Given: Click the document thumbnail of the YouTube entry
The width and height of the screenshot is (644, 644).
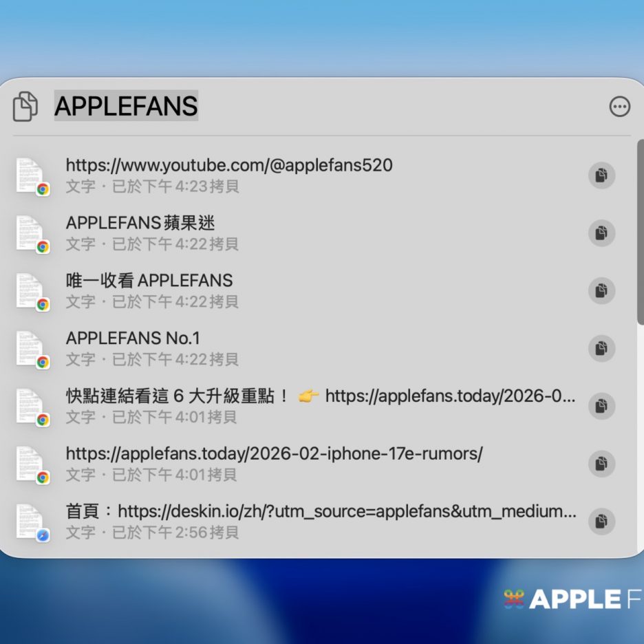Looking at the screenshot, I should click(31, 175).
